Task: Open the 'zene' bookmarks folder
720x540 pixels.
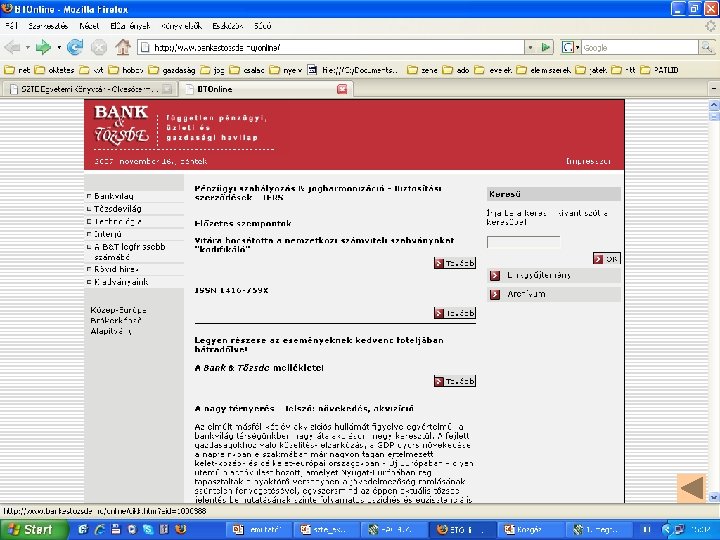Action: pos(422,70)
